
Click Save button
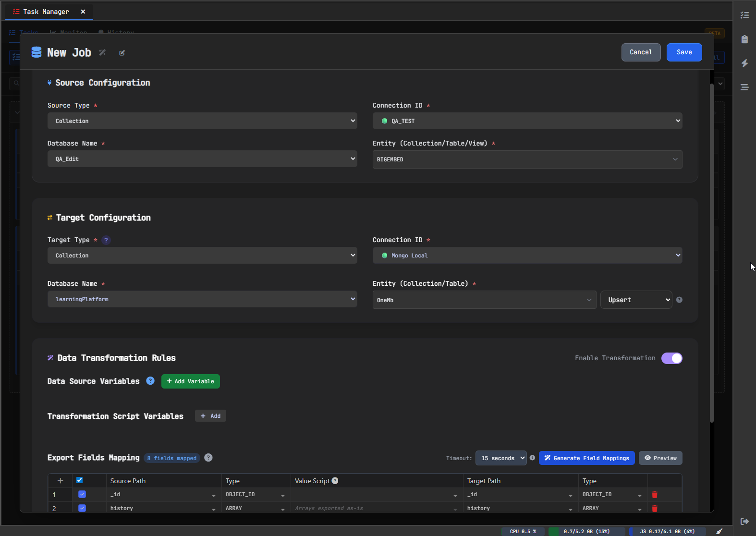(684, 52)
